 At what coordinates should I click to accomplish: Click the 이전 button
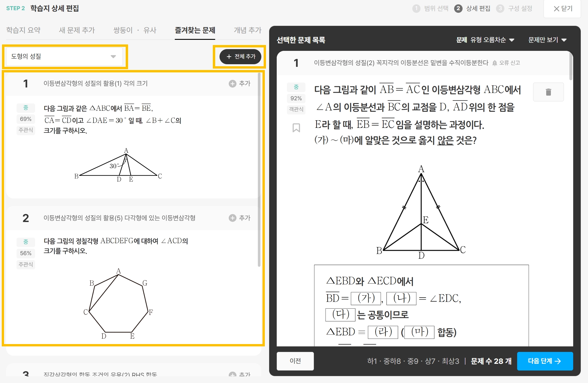point(295,361)
